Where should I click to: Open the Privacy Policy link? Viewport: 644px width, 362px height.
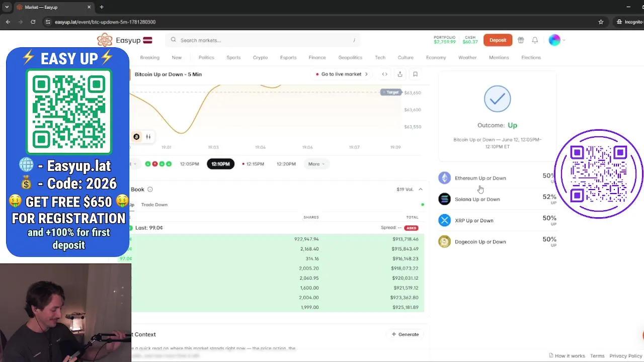coord(626,356)
